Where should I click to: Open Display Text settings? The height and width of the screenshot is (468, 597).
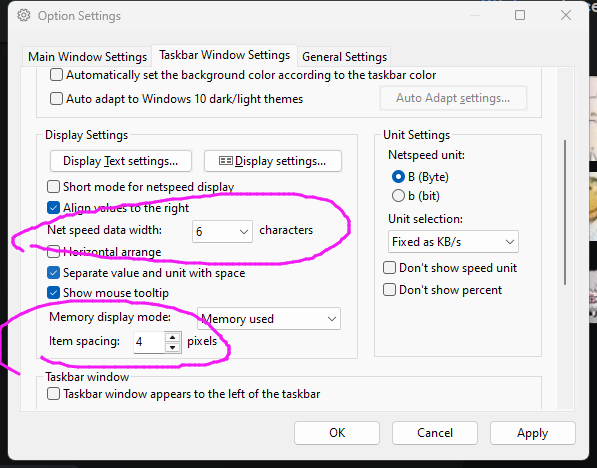tap(120, 161)
